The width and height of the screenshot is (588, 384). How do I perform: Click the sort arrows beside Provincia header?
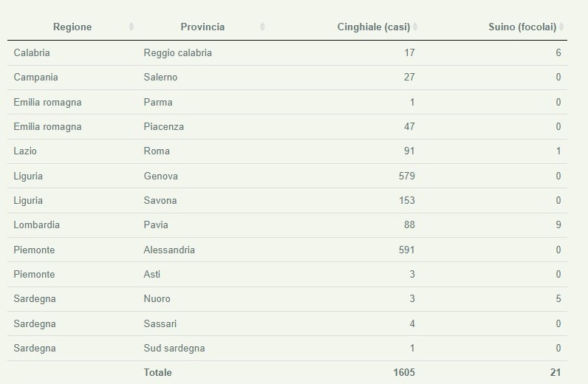(262, 27)
